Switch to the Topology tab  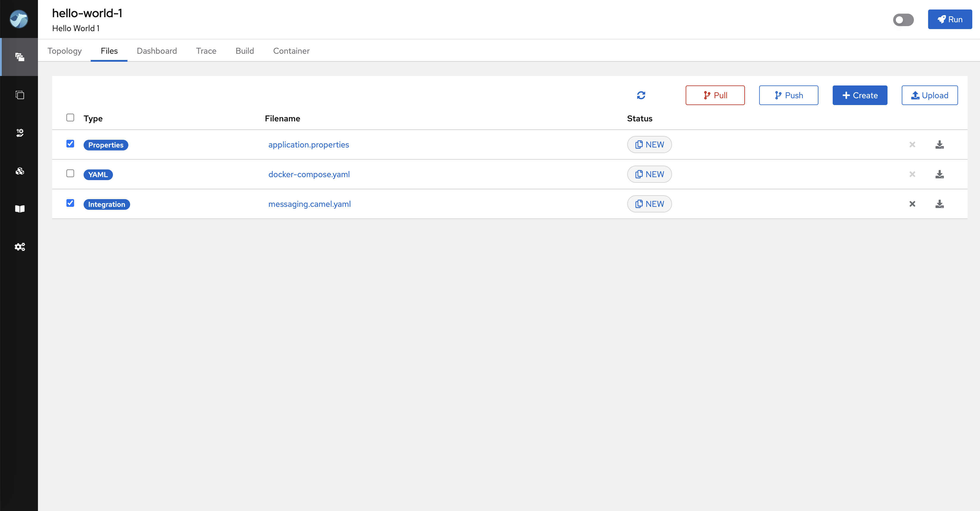[x=64, y=51]
